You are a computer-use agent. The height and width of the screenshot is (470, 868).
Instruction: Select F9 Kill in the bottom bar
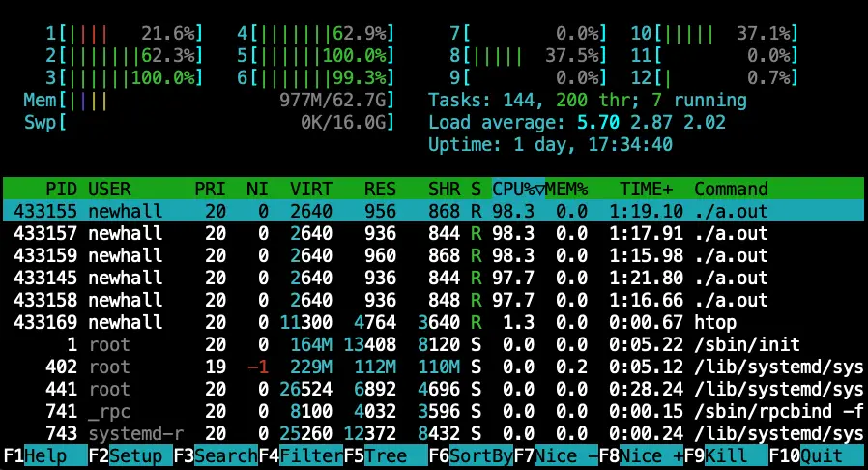(726, 456)
